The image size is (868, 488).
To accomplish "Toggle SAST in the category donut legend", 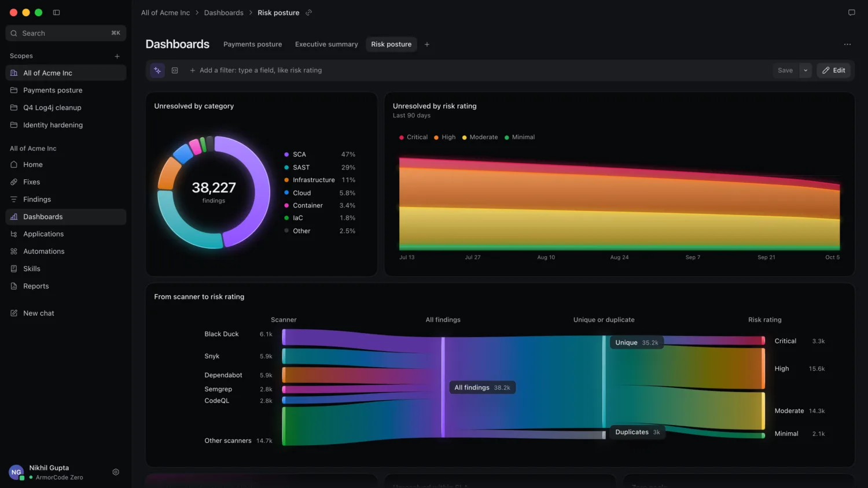I will tap(319, 168).
